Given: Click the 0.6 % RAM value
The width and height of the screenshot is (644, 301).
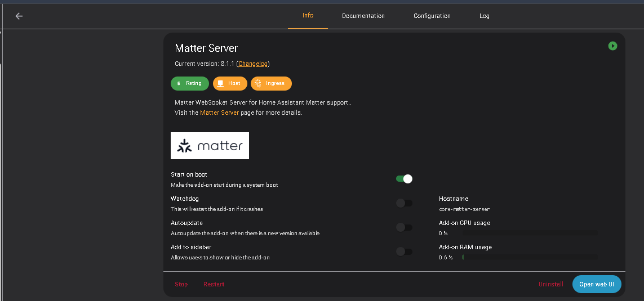Looking at the screenshot, I should pyautogui.click(x=446, y=258).
